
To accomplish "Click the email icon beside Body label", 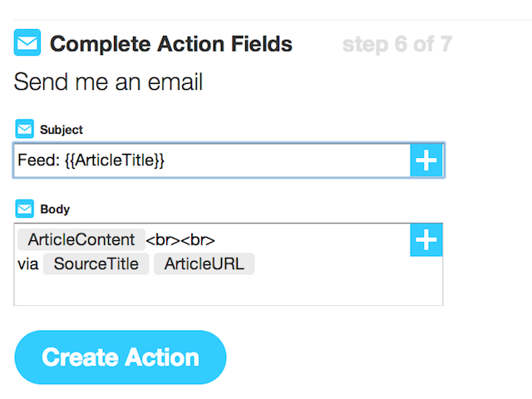I will pyautogui.click(x=24, y=209).
